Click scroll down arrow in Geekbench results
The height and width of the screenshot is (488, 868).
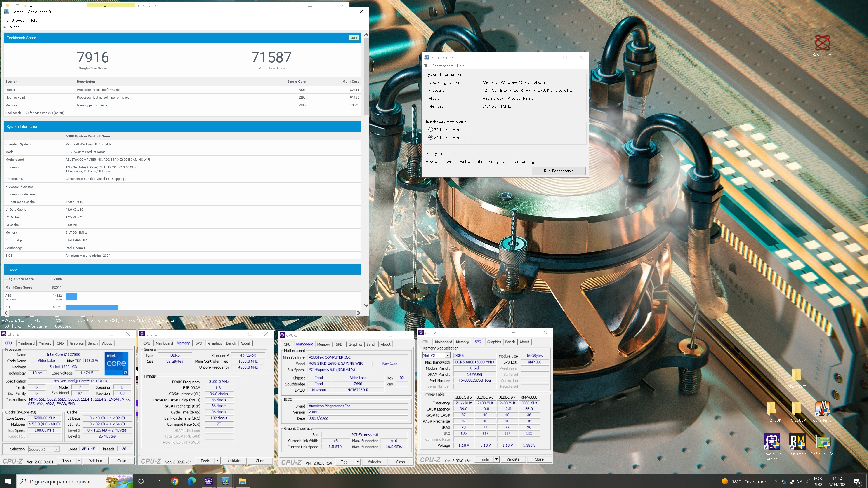[366, 305]
